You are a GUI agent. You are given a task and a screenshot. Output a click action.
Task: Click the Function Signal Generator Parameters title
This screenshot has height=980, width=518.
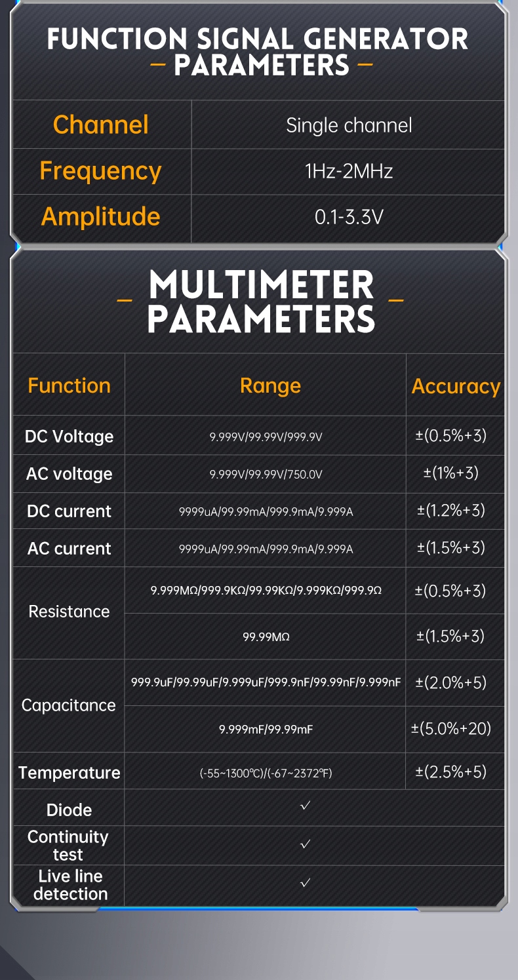click(x=258, y=51)
